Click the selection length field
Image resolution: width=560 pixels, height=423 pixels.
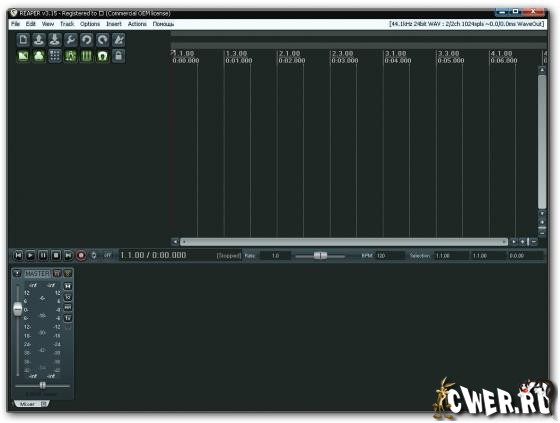click(525, 256)
